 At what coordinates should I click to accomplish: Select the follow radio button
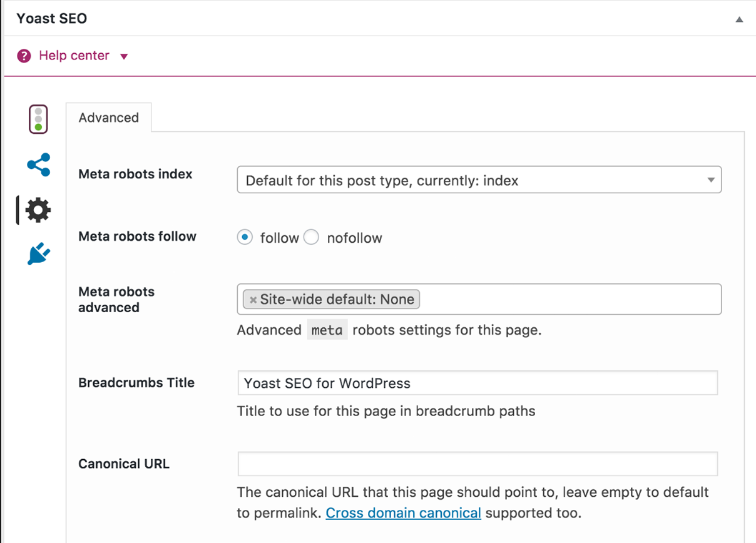(x=245, y=238)
